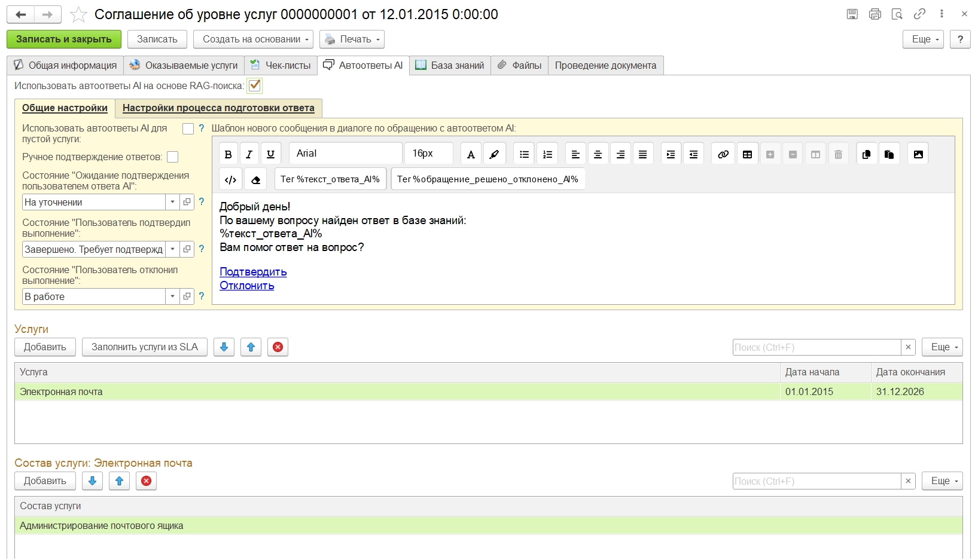Delete the selected service with red cross icon
The width and height of the screenshot is (975, 560).
[x=278, y=347]
